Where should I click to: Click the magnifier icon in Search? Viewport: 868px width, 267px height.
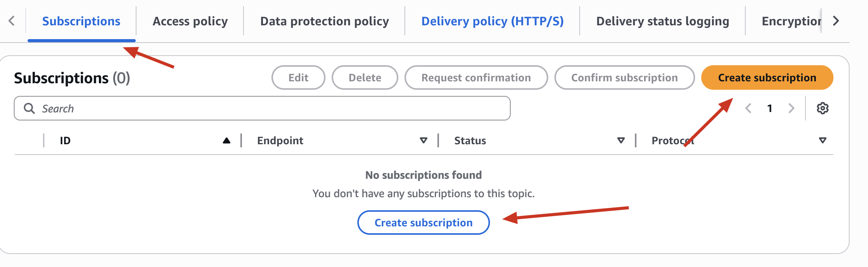click(29, 109)
